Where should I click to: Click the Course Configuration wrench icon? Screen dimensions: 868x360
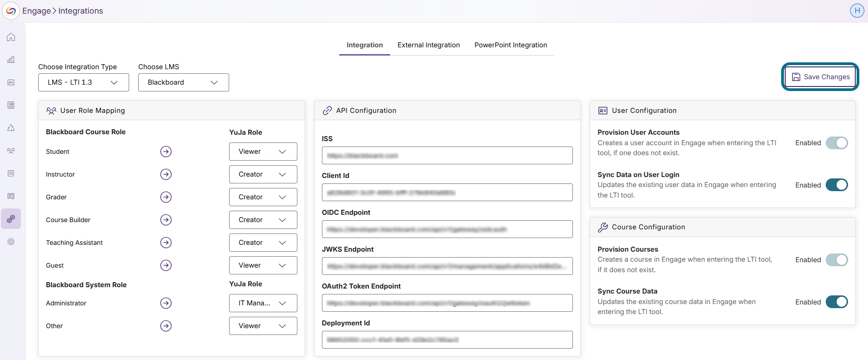click(603, 227)
